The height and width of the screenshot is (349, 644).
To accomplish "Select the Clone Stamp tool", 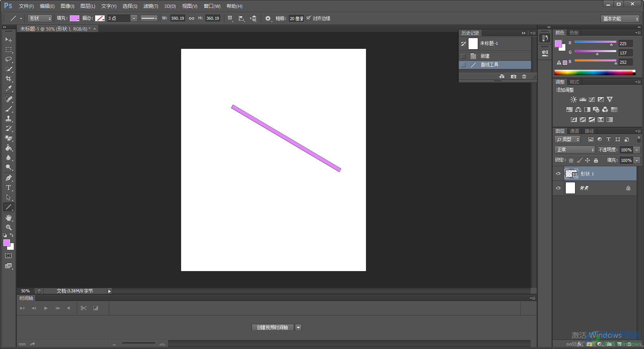I will click(x=9, y=119).
